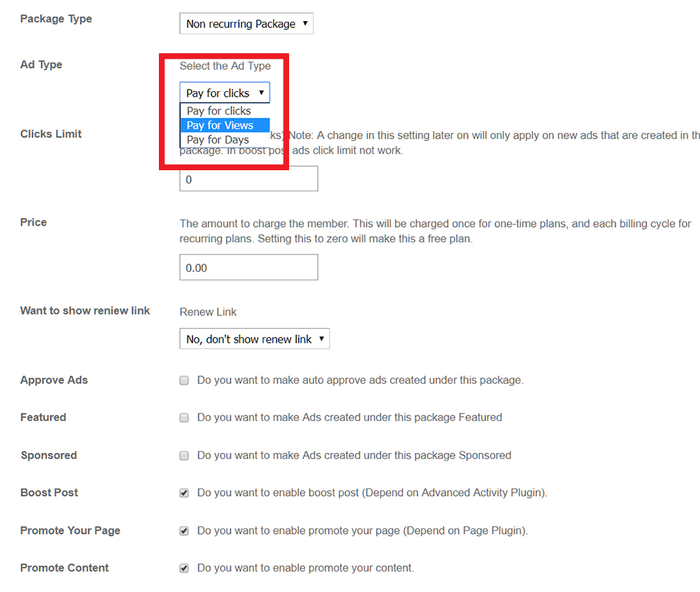Click the Ad Type dropdown arrow

coord(262,92)
